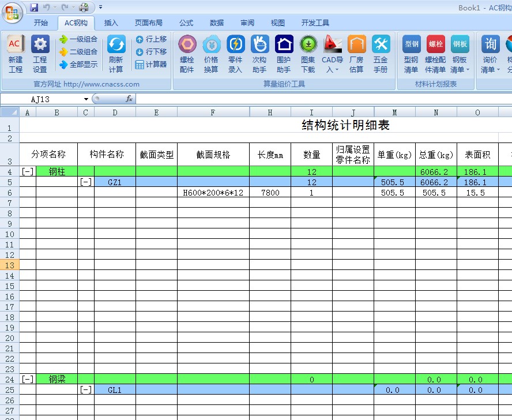Switch to the 开始 tab

click(41, 23)
